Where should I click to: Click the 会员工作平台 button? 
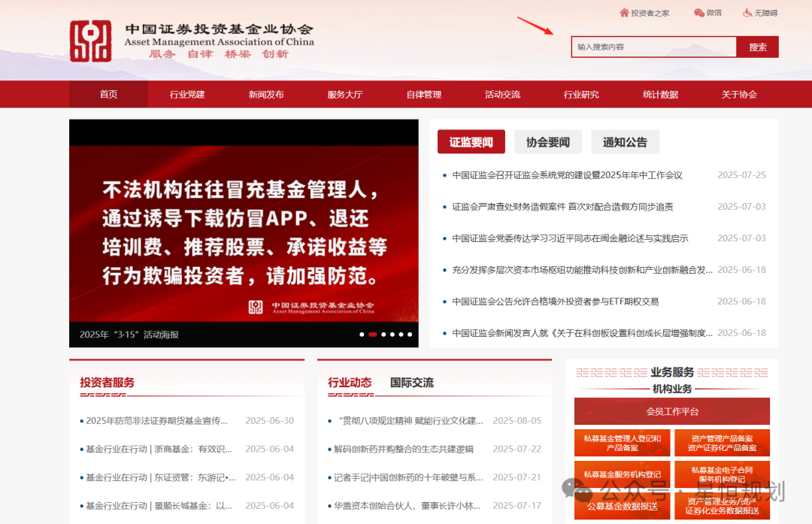pyautogui.click(x=672, y=412)
